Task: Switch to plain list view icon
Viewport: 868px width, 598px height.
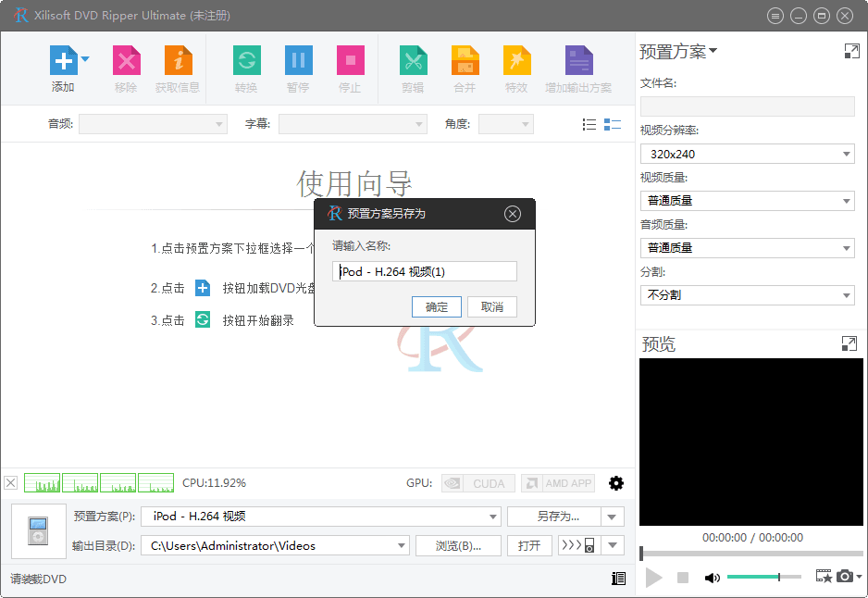Action: coord(589,125)
